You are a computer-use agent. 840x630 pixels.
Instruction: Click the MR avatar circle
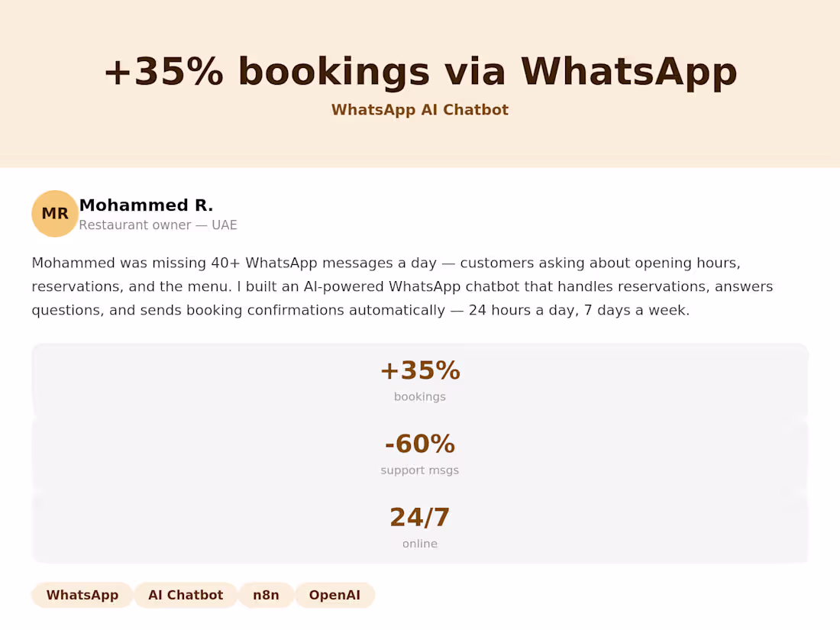(55, 214)
